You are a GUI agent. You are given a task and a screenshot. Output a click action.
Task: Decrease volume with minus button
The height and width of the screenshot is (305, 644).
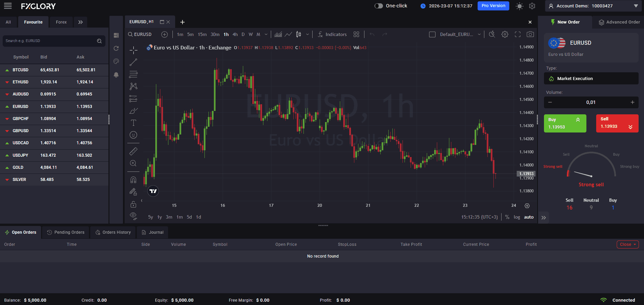click(550, 102)
